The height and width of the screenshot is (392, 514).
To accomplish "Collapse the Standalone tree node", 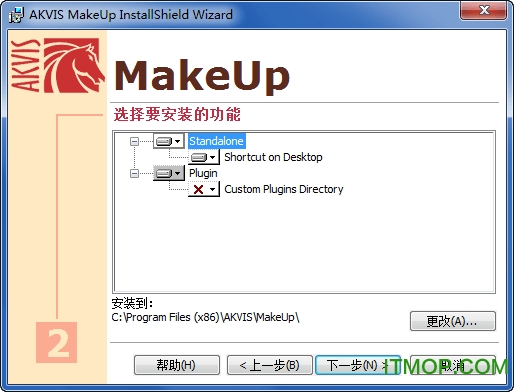I will tap(134, 141).
